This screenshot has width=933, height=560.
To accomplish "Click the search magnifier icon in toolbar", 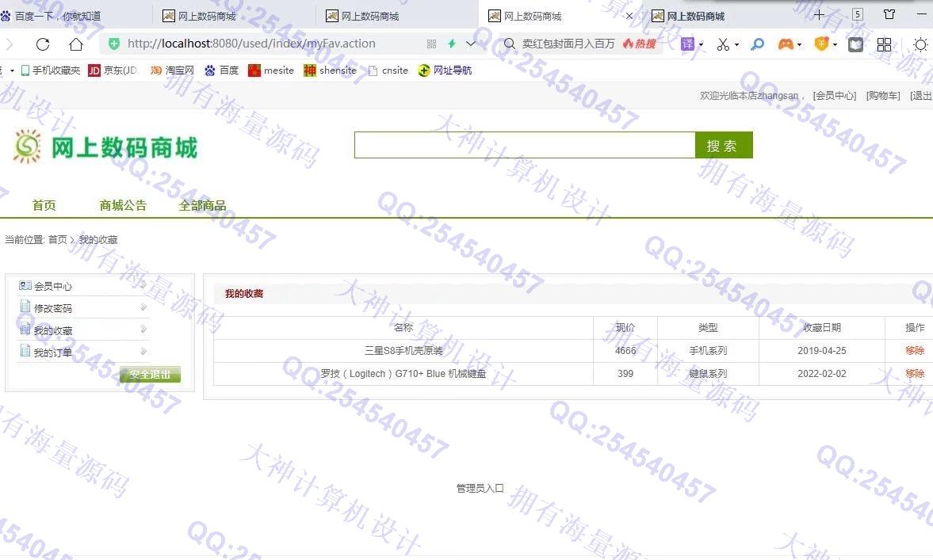I will 510,44.
